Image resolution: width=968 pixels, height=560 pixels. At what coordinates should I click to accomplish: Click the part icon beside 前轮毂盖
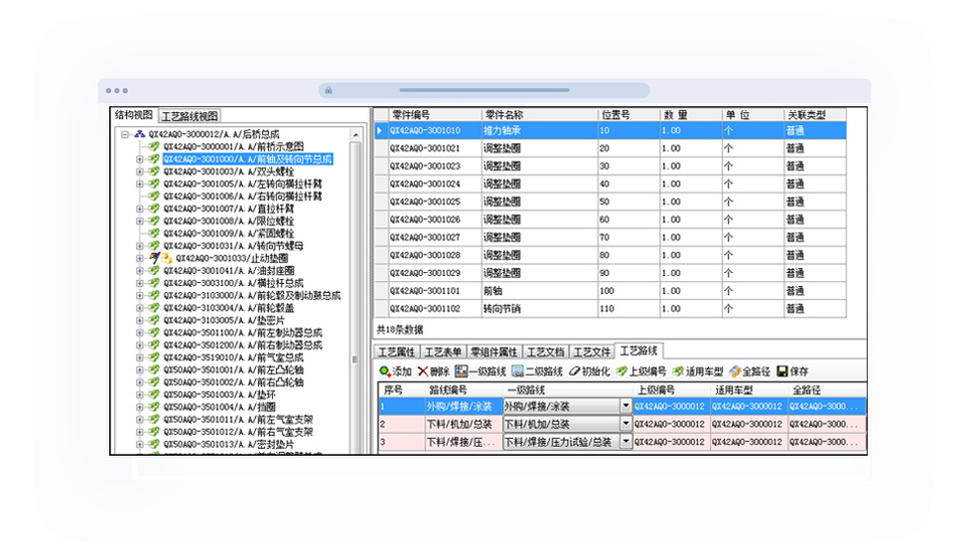tap(154, 308)
